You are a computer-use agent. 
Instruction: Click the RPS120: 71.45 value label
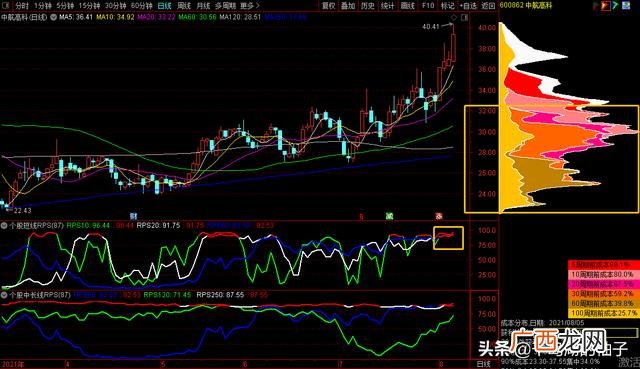167,295
